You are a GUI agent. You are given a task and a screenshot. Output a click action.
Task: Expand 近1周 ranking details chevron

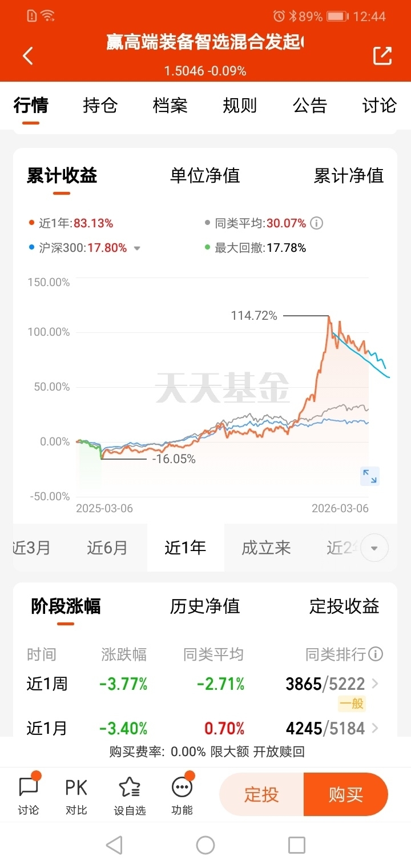click(375, 683)
